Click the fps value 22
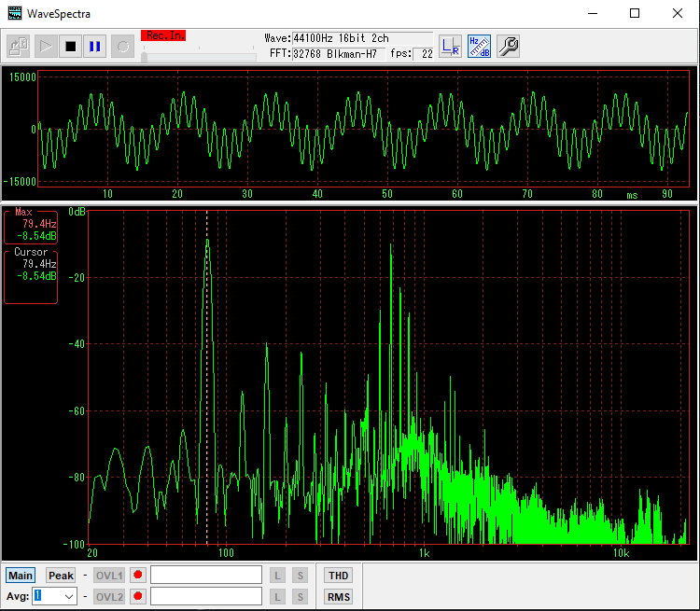 coord(423,54)
